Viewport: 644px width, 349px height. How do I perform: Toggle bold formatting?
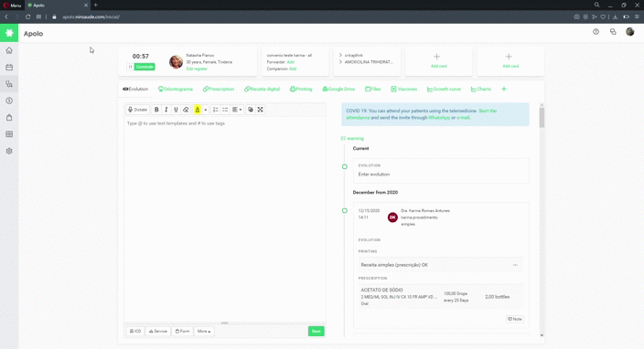pos(156,110)
